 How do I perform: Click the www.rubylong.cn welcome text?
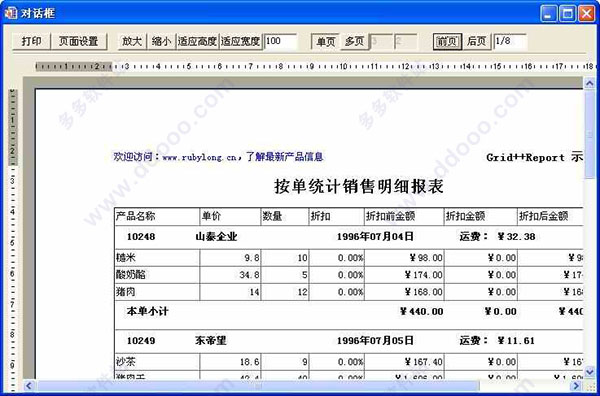(x=218, y=157)
